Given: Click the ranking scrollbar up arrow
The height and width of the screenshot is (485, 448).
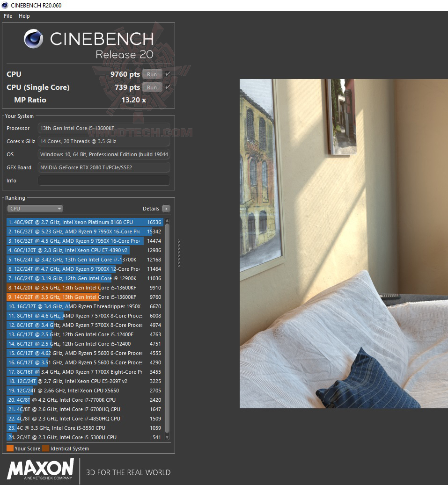Looking at the screenshot, I should point(167,221).
